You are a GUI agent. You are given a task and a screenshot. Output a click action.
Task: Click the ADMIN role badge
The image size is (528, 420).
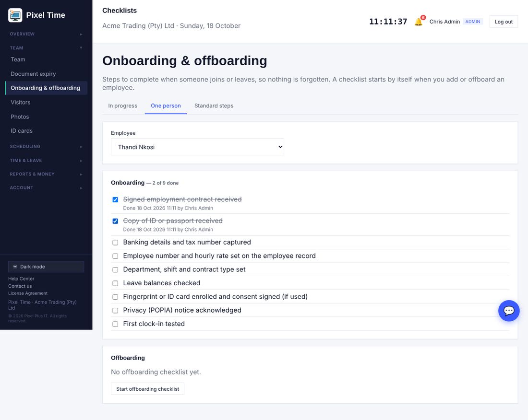(x=472, y=22)
